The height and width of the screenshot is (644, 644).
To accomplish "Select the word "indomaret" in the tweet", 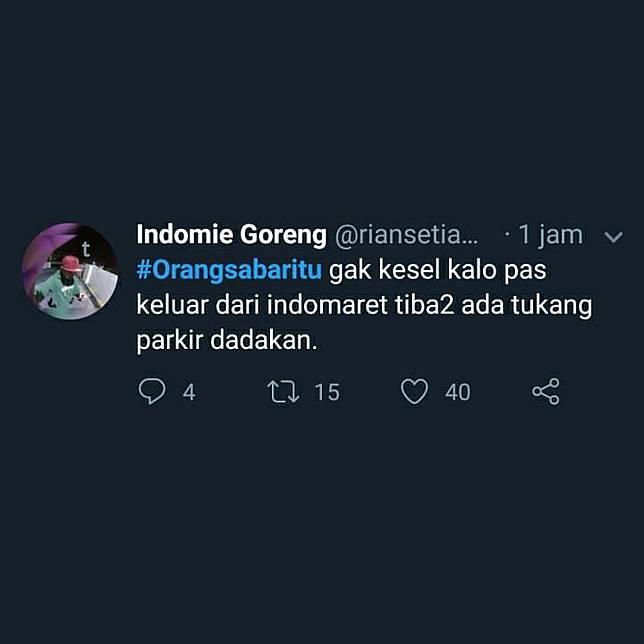I will (327, 305).
